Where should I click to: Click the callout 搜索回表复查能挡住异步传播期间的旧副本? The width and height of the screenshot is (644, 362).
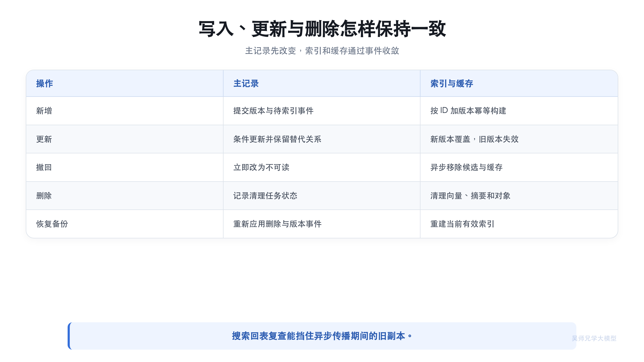pyautogui.click(x=322, y=336)
